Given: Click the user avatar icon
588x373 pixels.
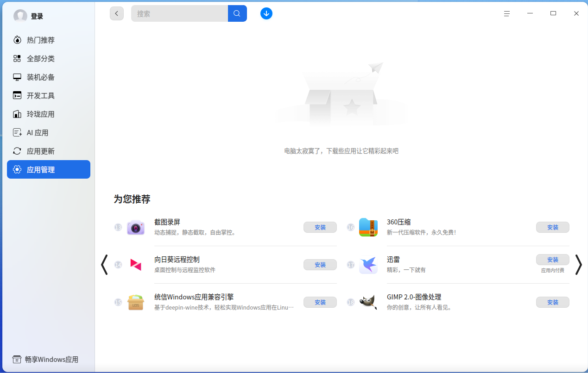Looking at the screenshot, I should (x=20, y=16).
